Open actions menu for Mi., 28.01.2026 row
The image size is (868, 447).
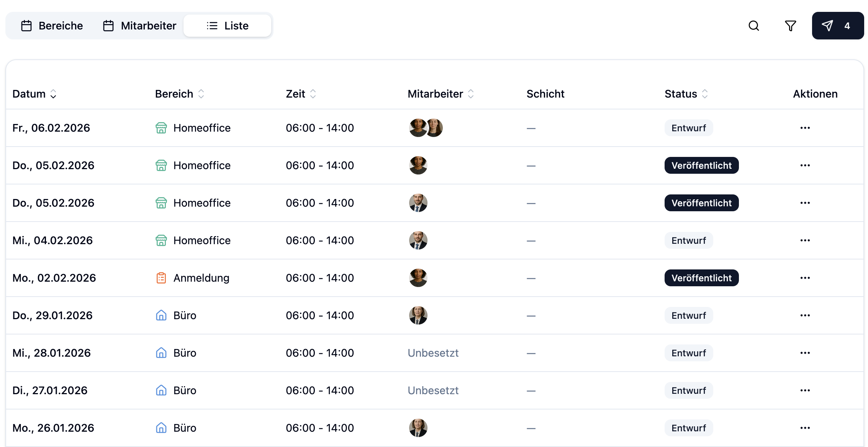[805, 353]
